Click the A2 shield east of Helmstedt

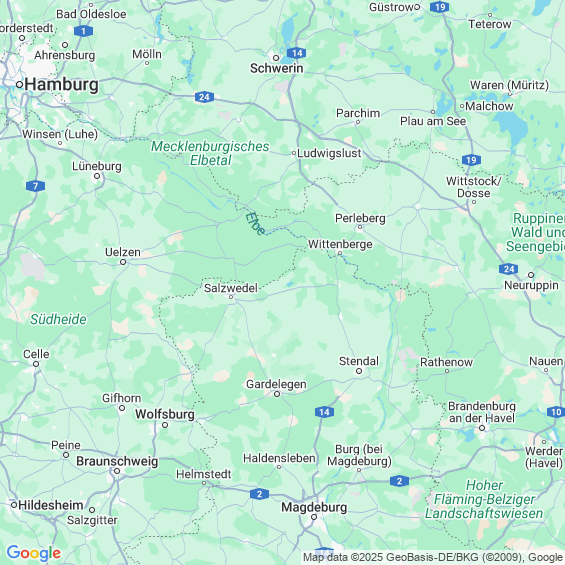(259, 494)
